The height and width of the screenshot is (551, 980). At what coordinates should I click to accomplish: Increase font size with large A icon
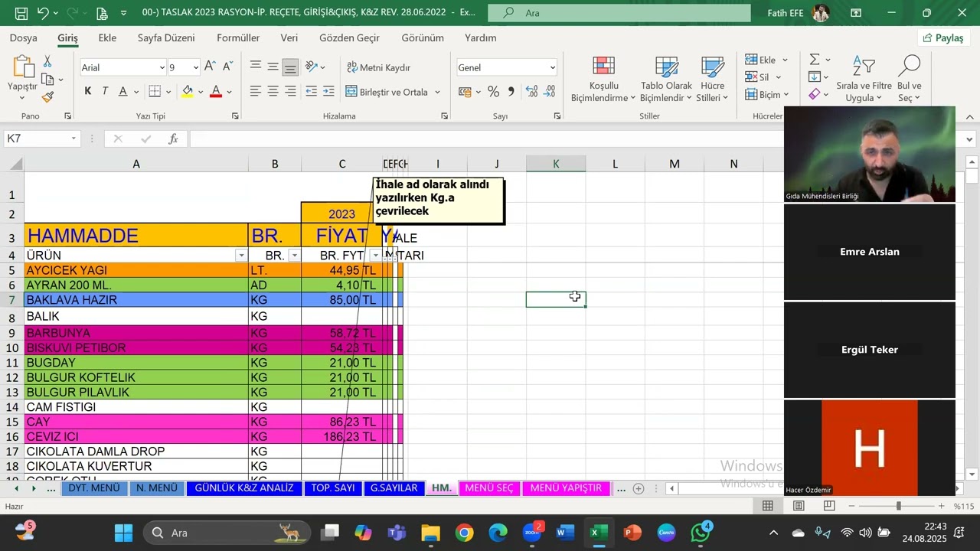(210, 67)
